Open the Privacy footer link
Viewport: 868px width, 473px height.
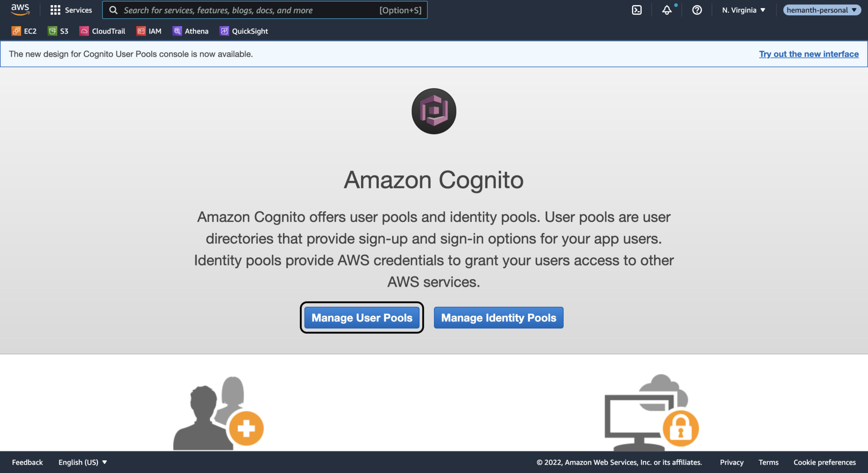[732, 462]
